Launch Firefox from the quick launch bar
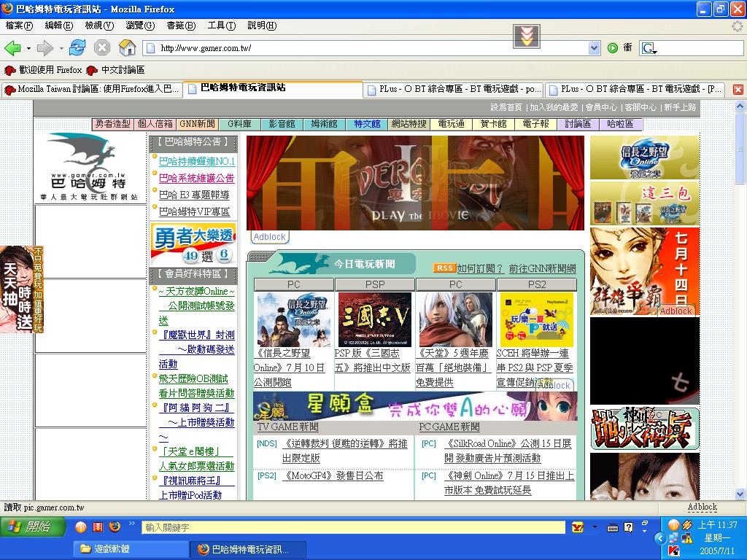The width and height of the screenshot is (747, 560). [115, 526]
